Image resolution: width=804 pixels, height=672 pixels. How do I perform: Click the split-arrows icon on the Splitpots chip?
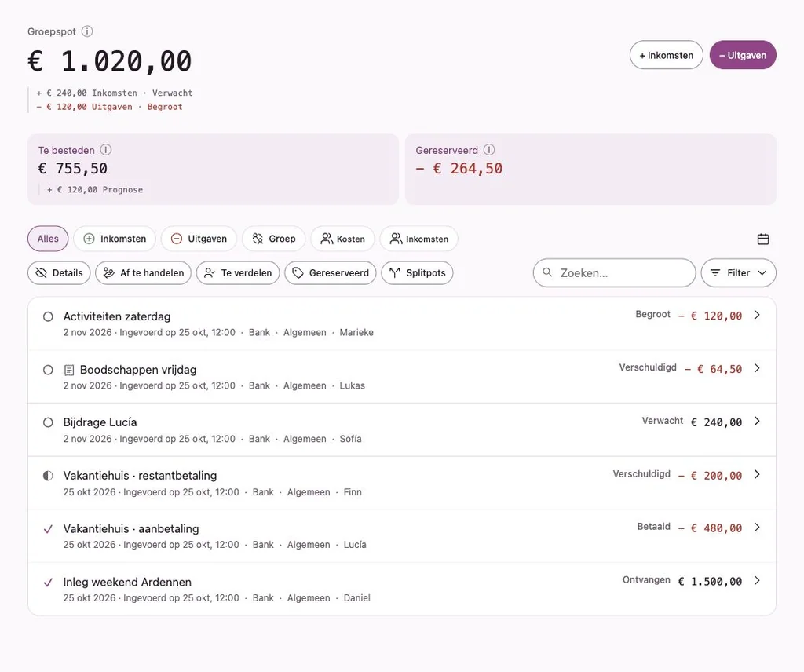pos(394,272)
